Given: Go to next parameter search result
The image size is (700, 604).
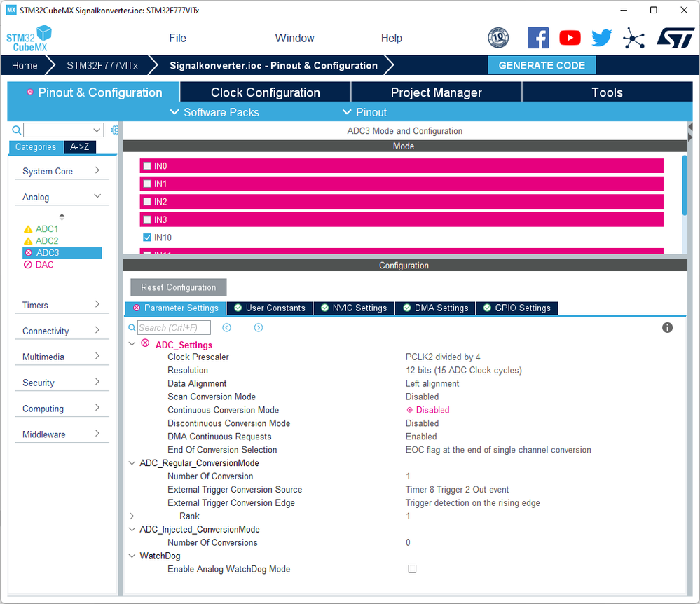Looking at the screenshot, I should (259, 328).
